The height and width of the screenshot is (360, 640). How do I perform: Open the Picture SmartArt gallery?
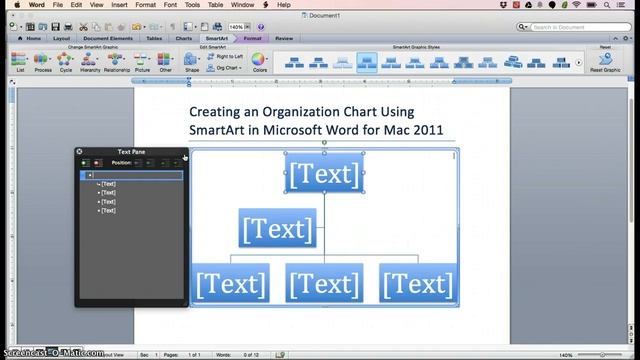point(142,62)
